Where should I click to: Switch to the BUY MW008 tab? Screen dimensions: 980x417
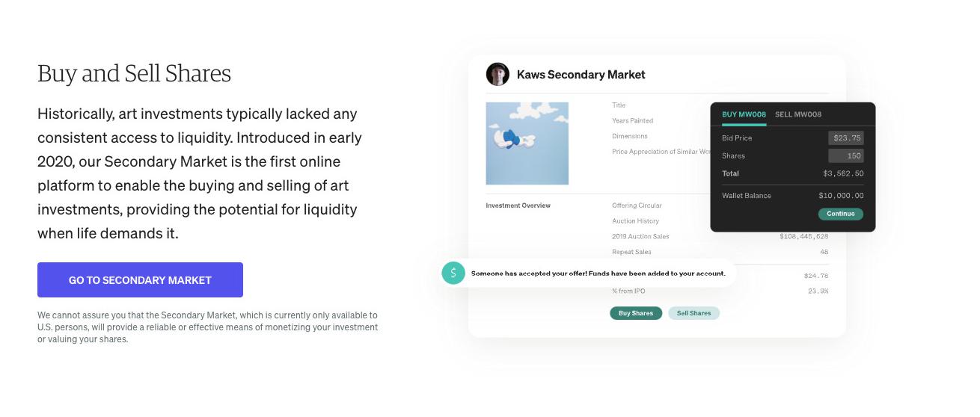(x=744, y=114)
